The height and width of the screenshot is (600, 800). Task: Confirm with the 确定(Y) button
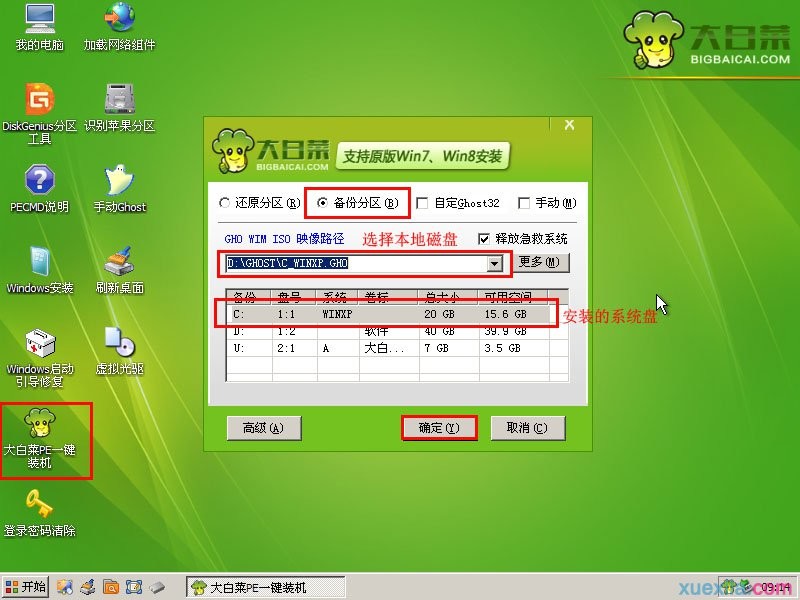click(439, 427)
